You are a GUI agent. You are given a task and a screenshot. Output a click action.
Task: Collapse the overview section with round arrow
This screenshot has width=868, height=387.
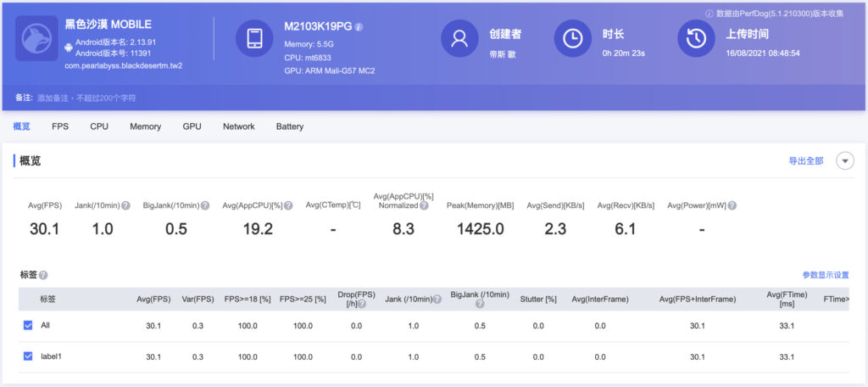coord(845,160)
